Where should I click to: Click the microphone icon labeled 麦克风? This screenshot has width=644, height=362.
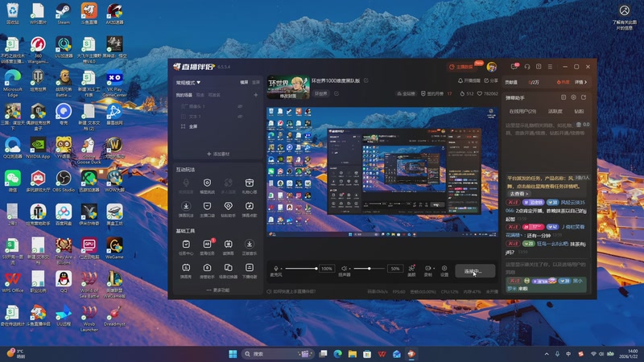tap(276, 269)
